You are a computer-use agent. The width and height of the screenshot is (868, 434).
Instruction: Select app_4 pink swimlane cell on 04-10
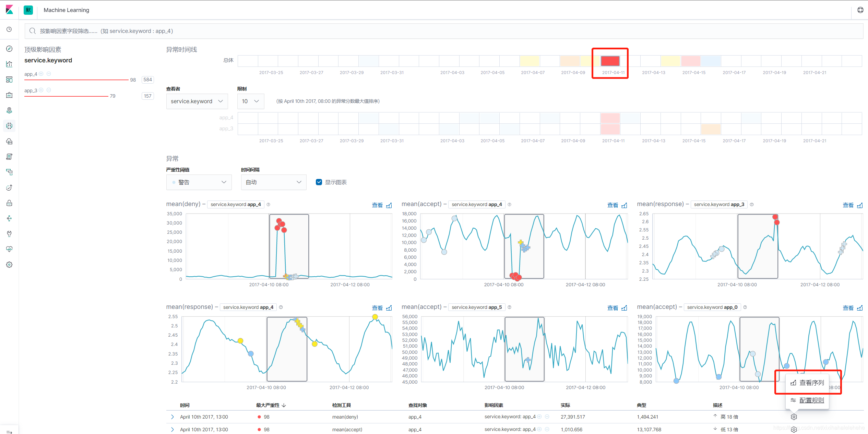click(x=610, y=118)
